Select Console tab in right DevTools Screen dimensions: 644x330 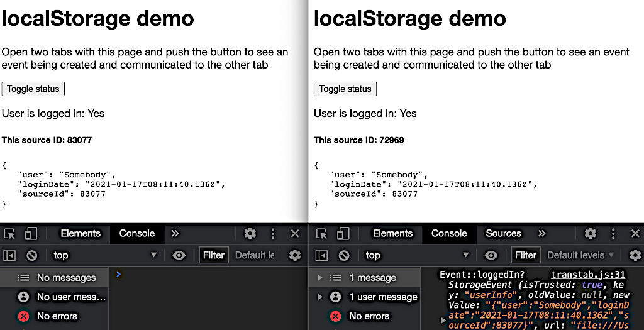pyautogui.click(x=449, y=234)
